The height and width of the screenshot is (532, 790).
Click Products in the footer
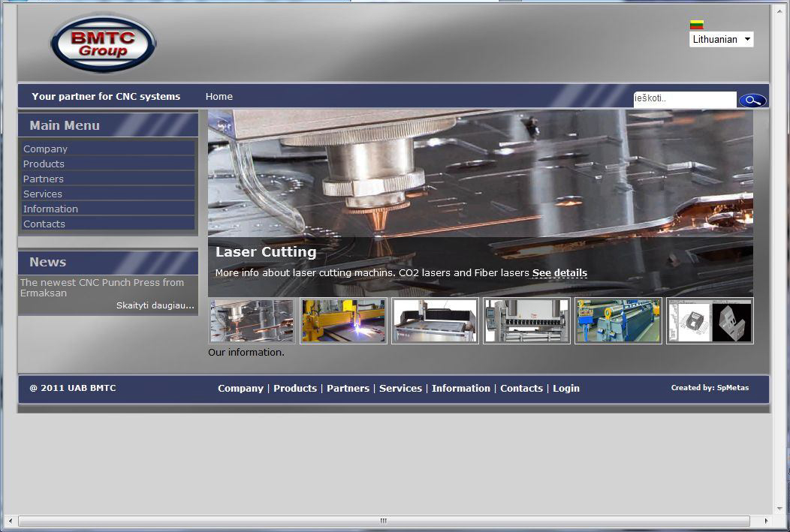coord(295,389)
